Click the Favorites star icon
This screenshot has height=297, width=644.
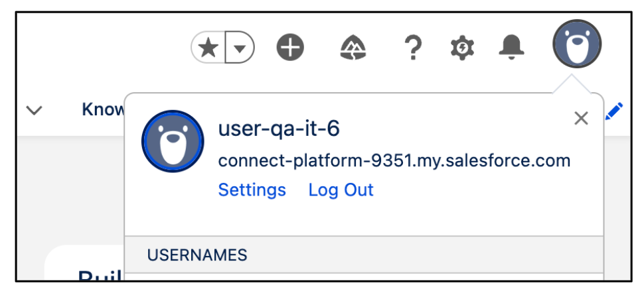pos(208,48)
